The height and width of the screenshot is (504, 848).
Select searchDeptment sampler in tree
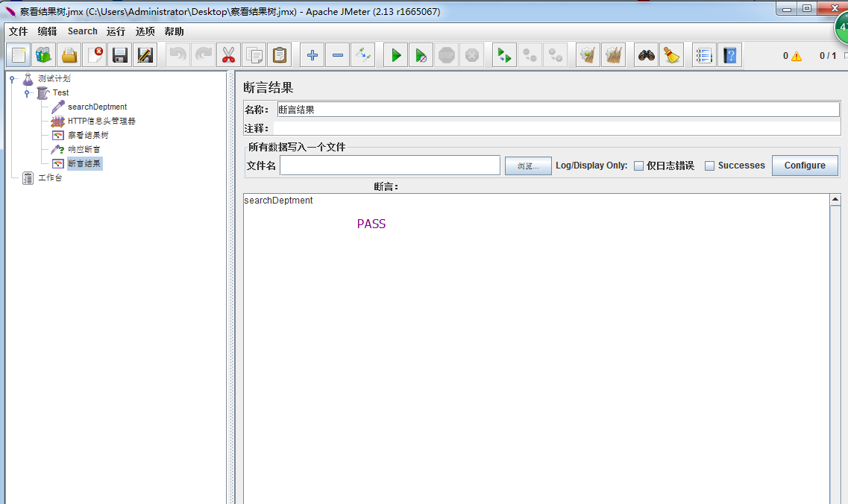click(98, 107)
